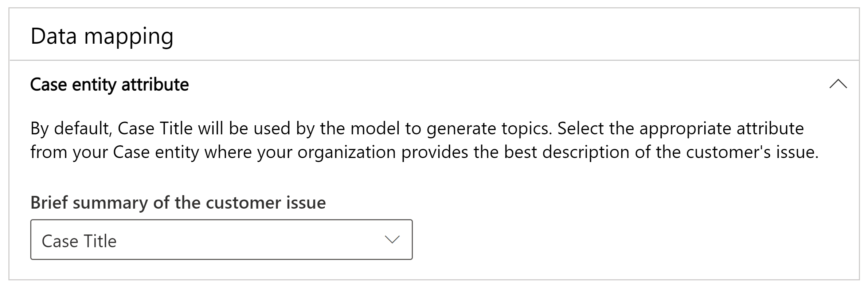Click the description line starting 'from your Case entity'
Image resolution: width=868 pixels, height=288 pixels.
[424, 152]
